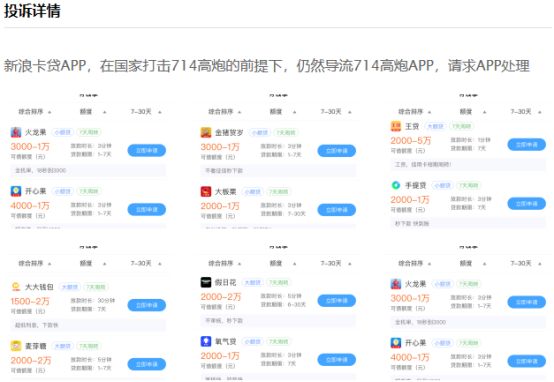Open the 王贷 app icon

click(x=396, y=126)
